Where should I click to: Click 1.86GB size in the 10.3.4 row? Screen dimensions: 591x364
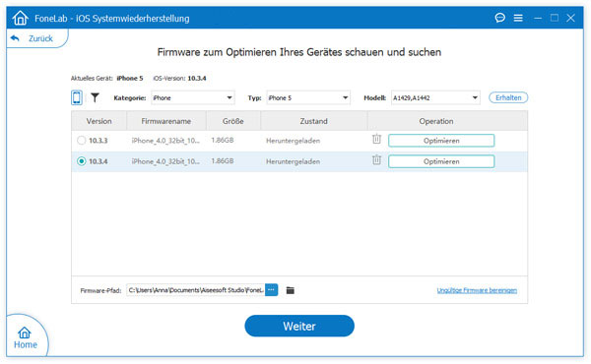coord(223,160)
